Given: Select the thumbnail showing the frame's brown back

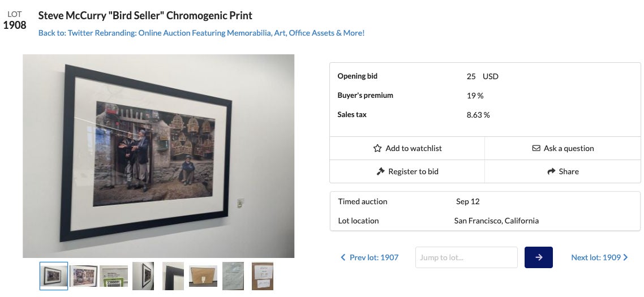Looking at the screenshot, I should [x=203, y=276].
